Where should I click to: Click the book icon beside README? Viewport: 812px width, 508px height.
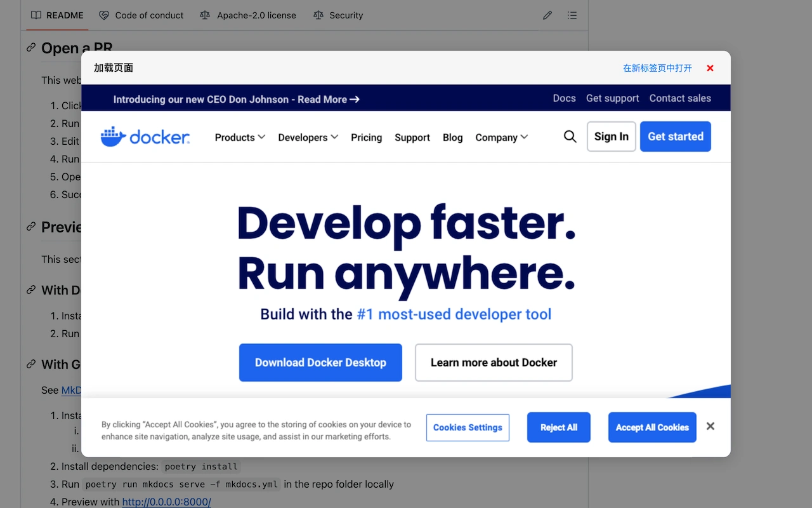click(36, 15)
